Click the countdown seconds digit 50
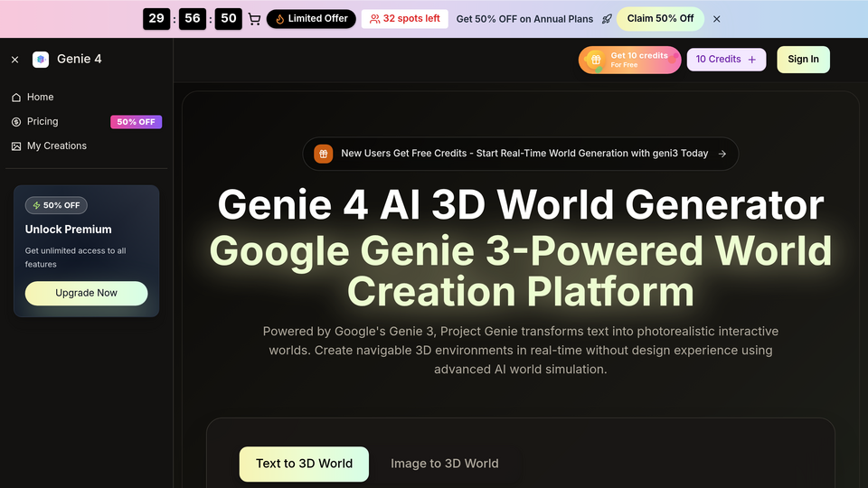 (228, 19)
